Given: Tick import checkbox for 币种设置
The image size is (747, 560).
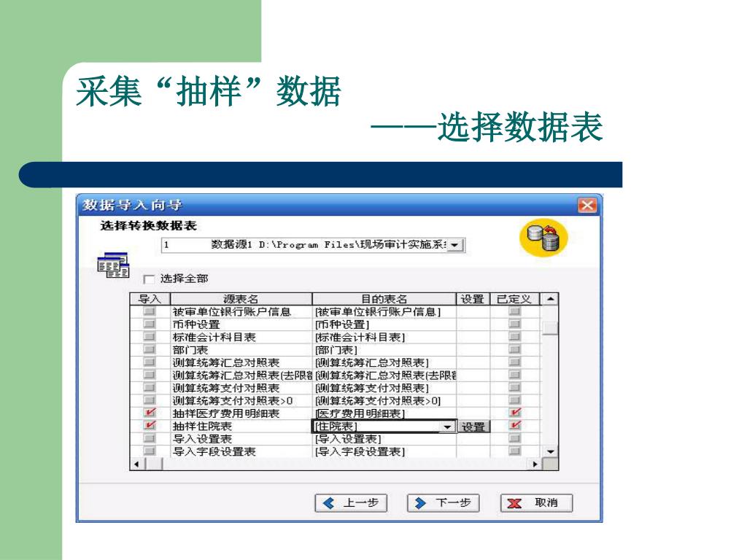Looking at the screenshot, I should click(150, 324).
